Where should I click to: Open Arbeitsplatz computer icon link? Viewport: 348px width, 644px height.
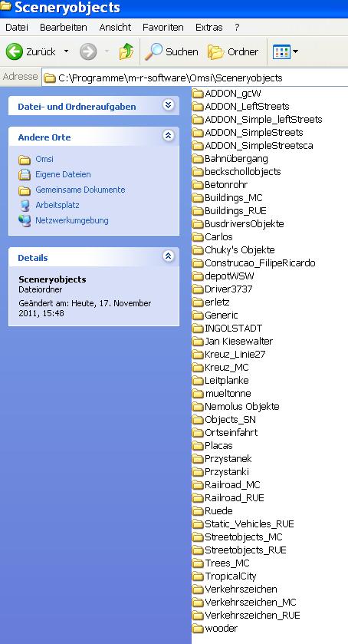point(25,206)
